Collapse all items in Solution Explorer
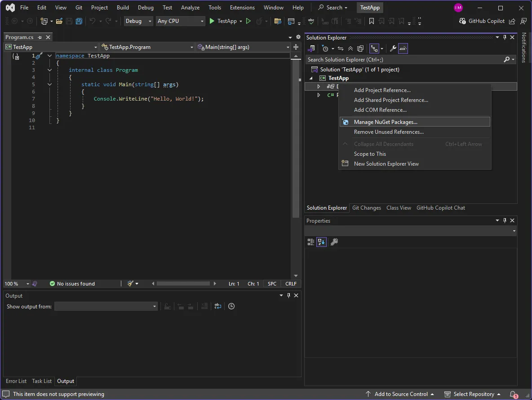532x400 pixels. 350,48
